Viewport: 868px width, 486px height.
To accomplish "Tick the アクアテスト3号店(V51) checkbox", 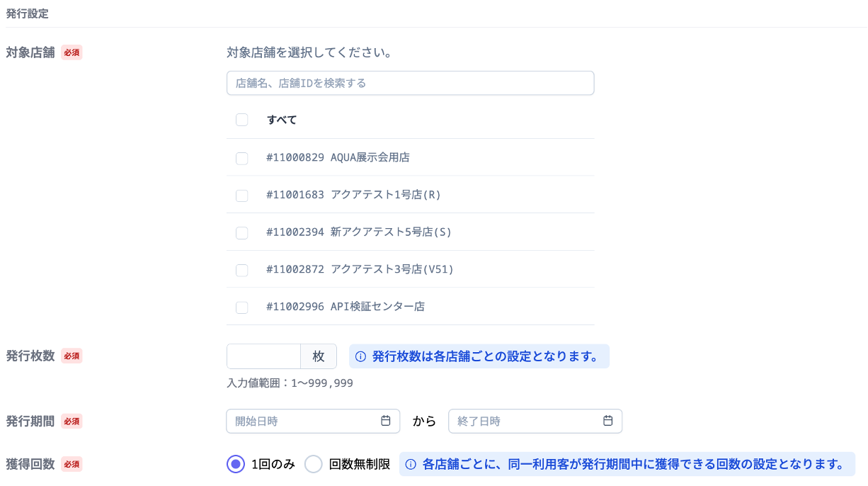I will click(242, 270).
